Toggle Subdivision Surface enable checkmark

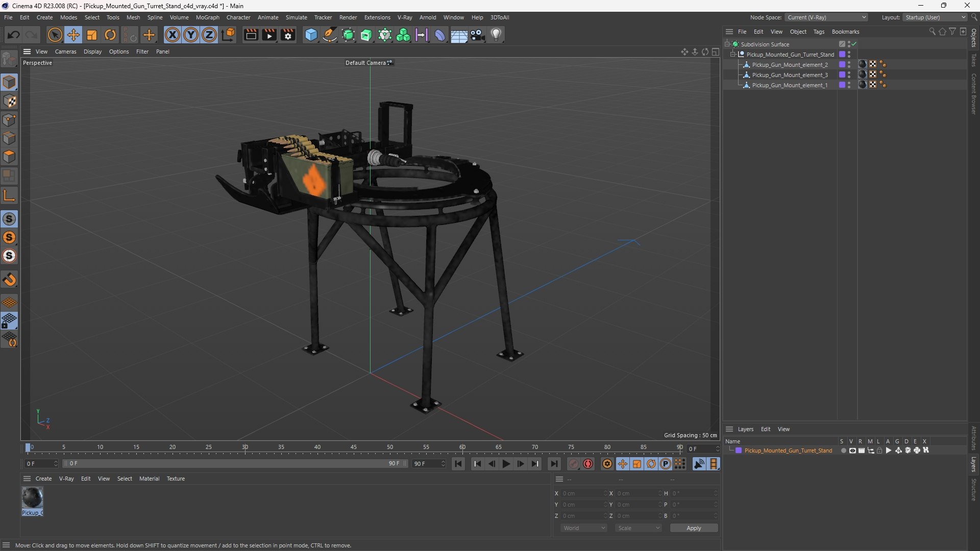coord(854,44)
